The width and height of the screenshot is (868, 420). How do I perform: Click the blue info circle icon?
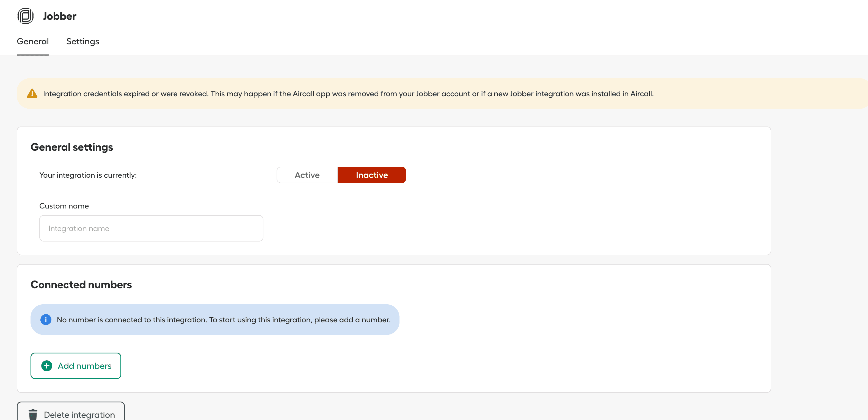(x=46, y=319)
